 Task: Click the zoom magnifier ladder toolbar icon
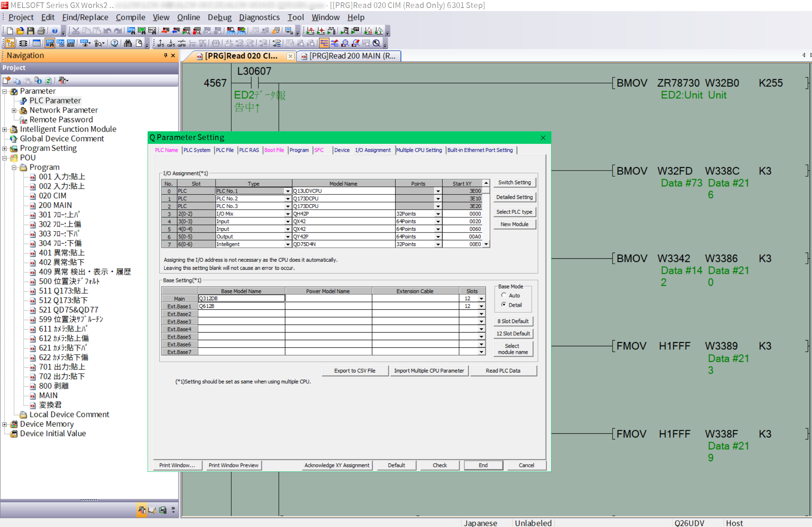(376, 43)
